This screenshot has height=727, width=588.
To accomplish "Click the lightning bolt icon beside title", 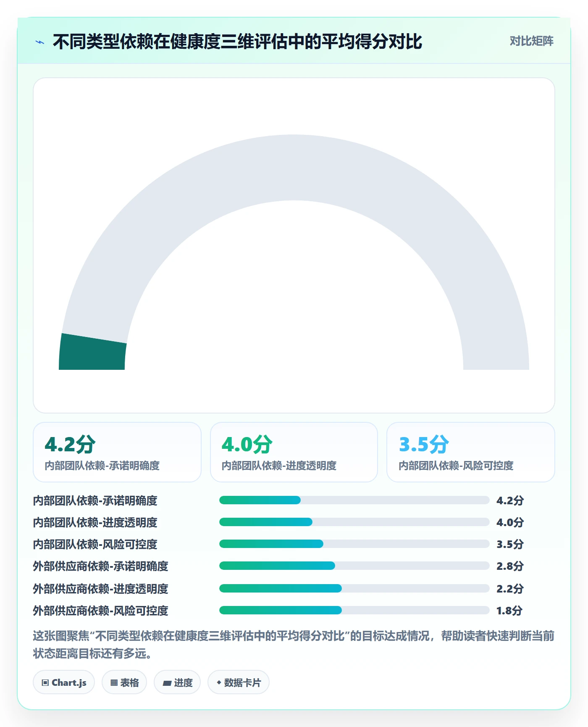I will [x=40, y=42].
